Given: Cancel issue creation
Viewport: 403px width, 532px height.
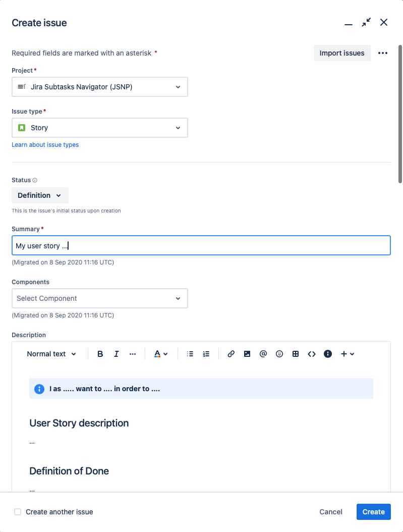Looking at the screenshot, I should (331, 512).
